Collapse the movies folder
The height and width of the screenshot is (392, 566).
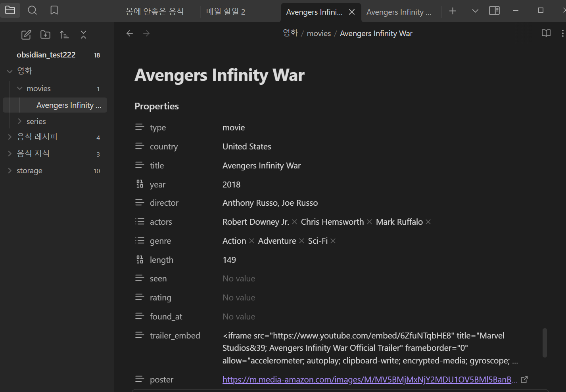click(x=19, y=88)
